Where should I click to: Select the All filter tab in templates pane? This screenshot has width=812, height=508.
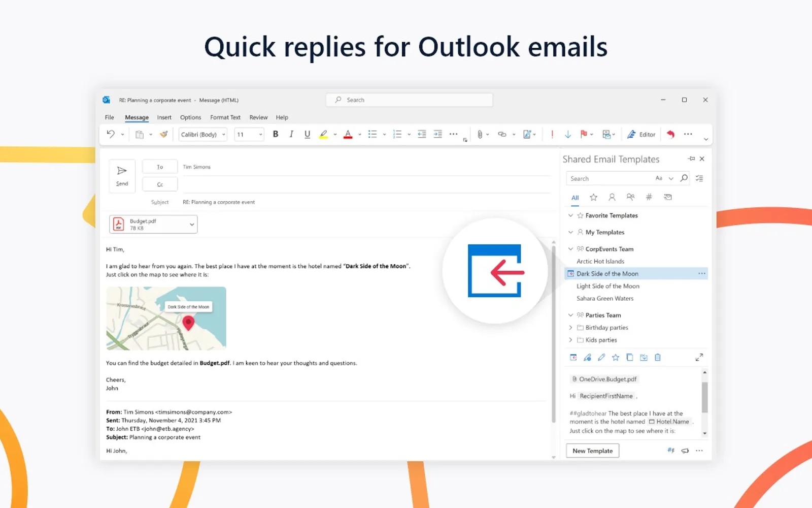[x=575, y=198]
